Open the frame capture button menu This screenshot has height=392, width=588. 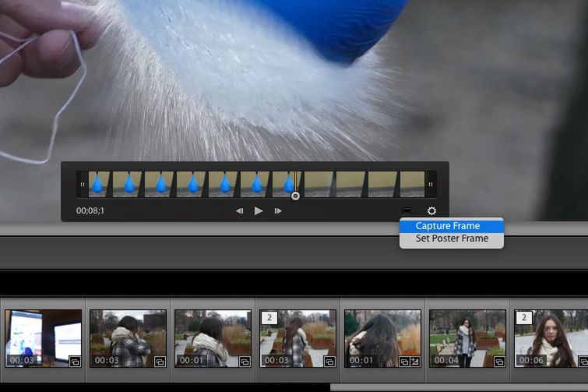[407, 211]
